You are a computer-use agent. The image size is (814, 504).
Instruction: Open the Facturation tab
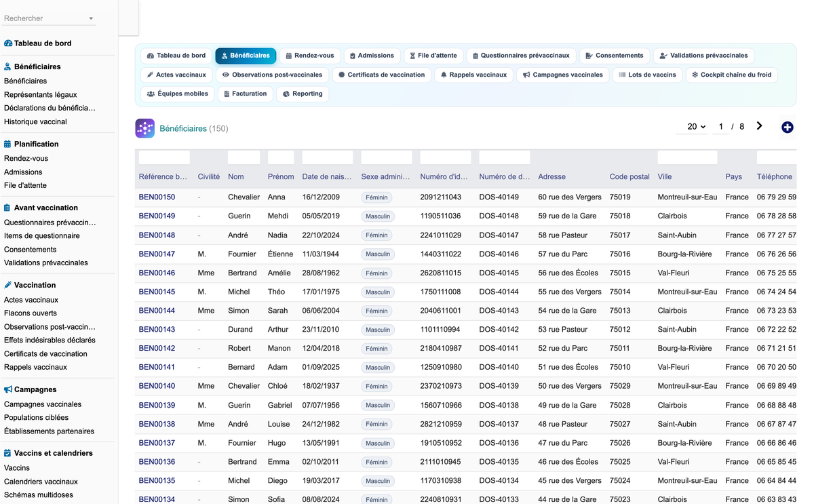[x=246, y=94]
